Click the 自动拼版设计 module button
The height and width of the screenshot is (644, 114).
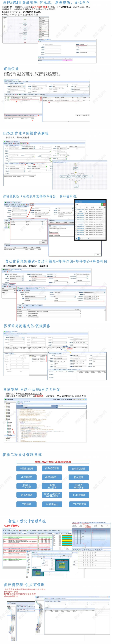(79, 469)
